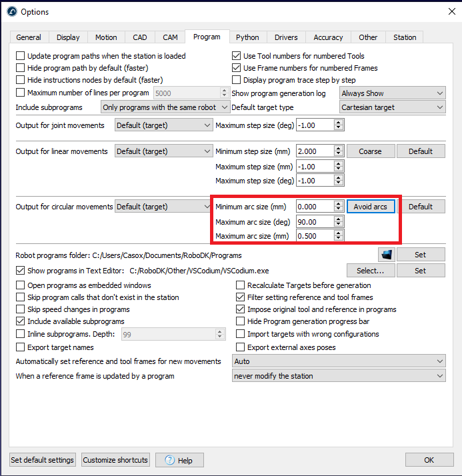
Task: Open the CAD tab
Action: [139, 37]
